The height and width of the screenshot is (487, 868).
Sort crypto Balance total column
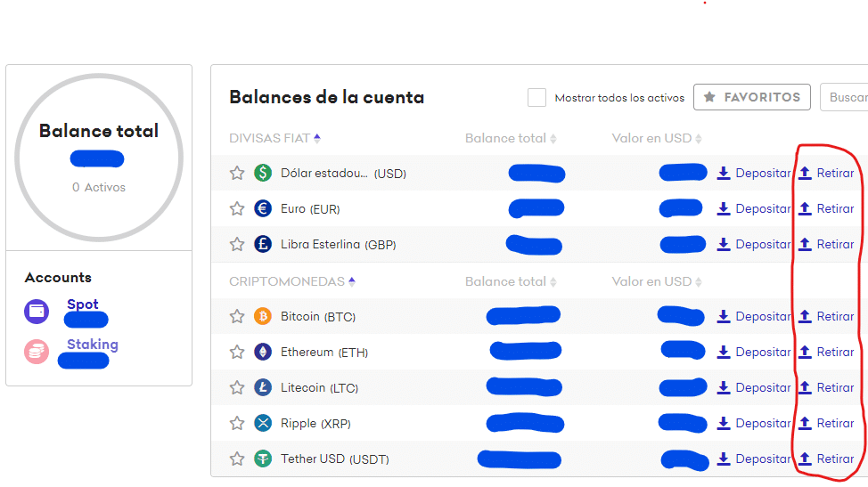click(553, 282)
